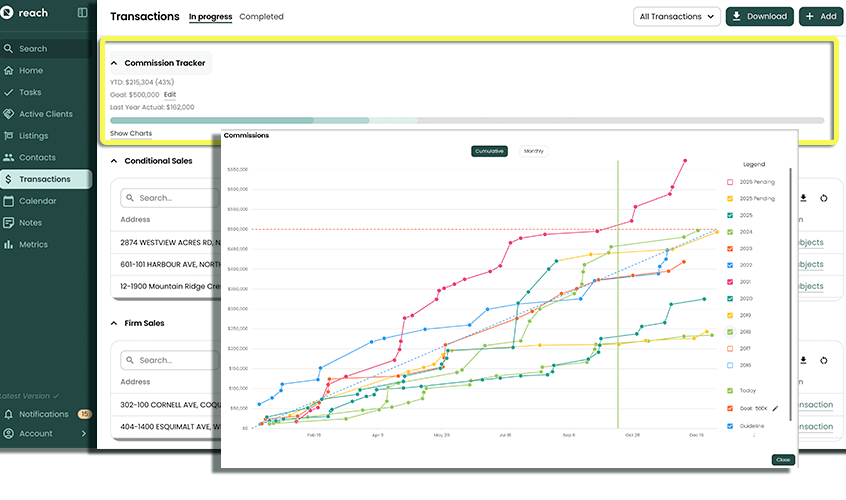Click the Conditional Sales search field

click(x=168, y=198)
